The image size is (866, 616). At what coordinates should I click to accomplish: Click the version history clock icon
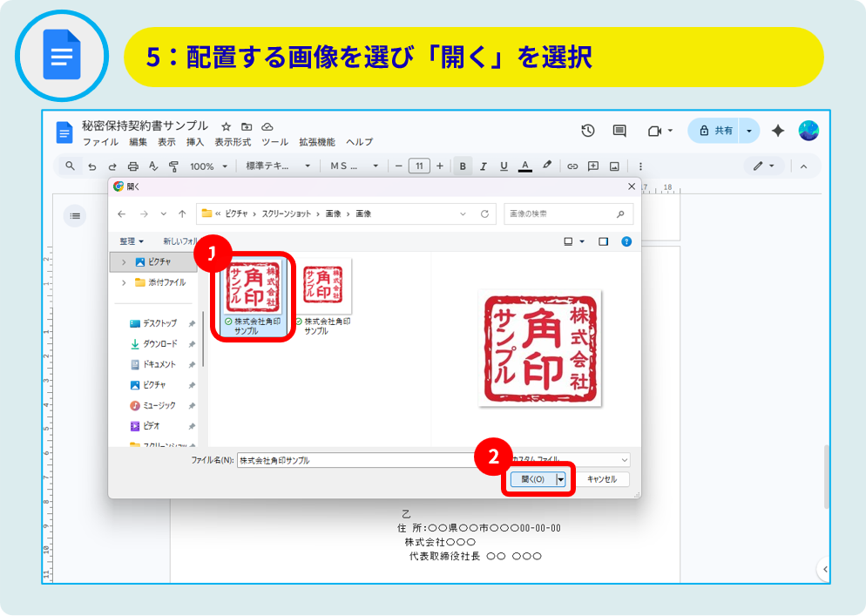(x=588, y=131)
